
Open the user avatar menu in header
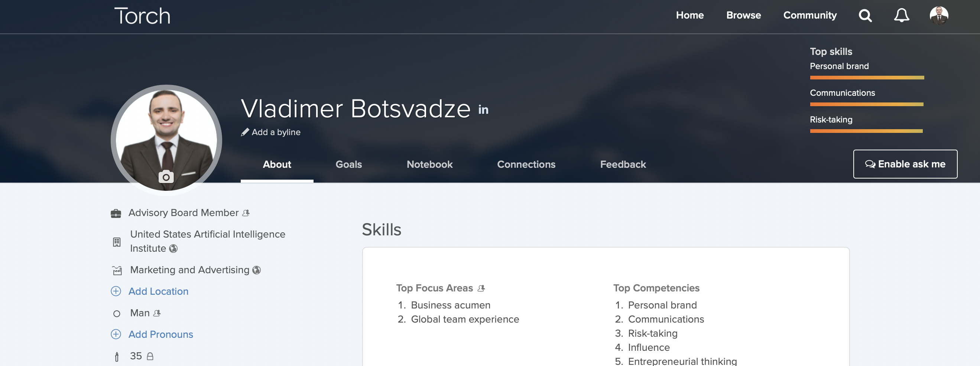pos(939,16)
